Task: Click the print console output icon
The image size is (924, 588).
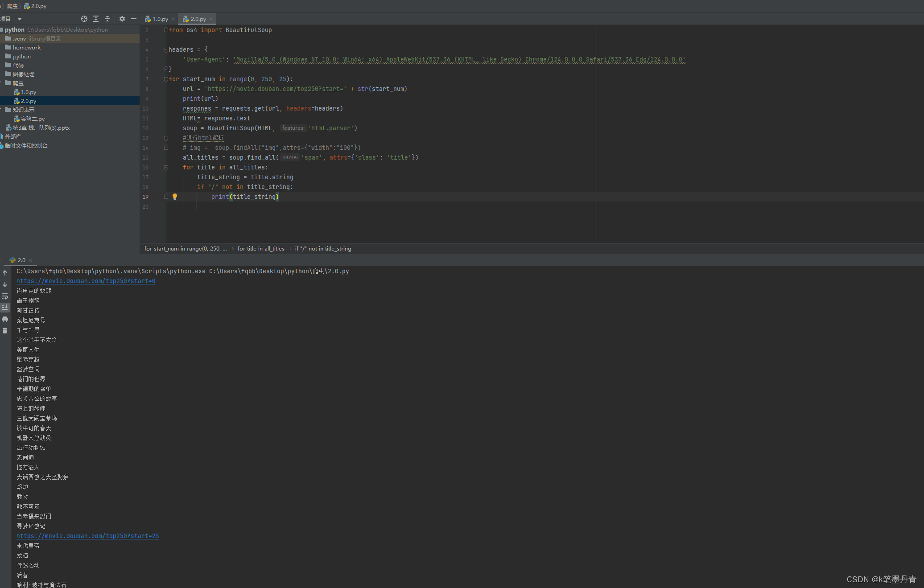Action: click(x=5, y=319)
